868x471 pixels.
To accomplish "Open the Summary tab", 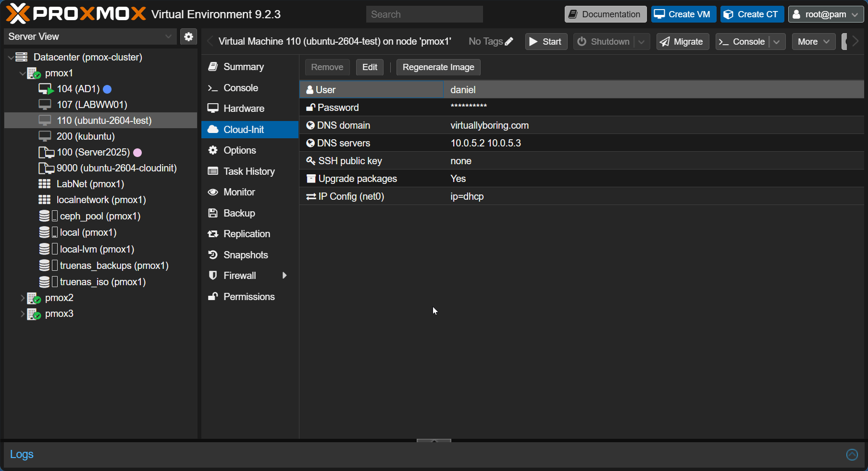I will click(x=250, y=67).
